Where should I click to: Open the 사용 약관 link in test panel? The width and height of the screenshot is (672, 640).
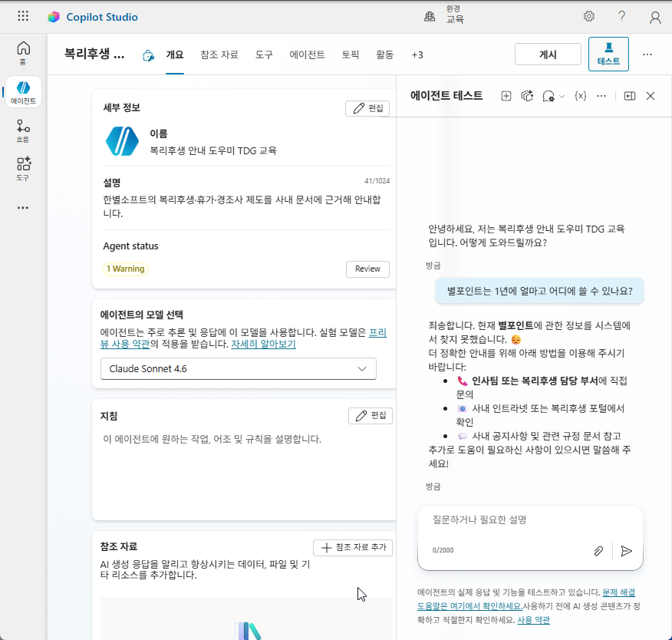pos(534,620)
